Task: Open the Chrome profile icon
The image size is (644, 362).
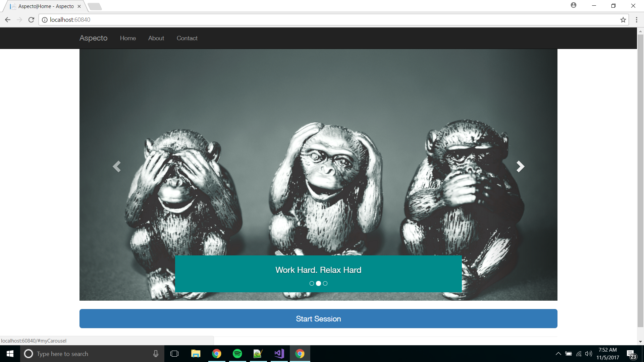Action: point(574,5)
